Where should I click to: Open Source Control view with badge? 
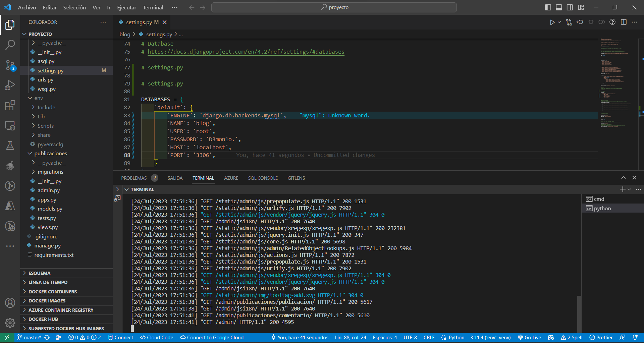tap(10, 65)
